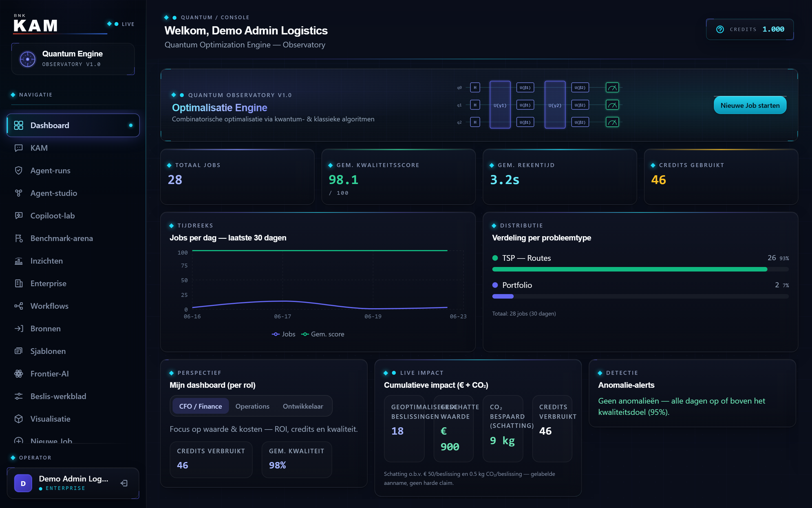Open the Dashboard grid icon

(18, 125)
